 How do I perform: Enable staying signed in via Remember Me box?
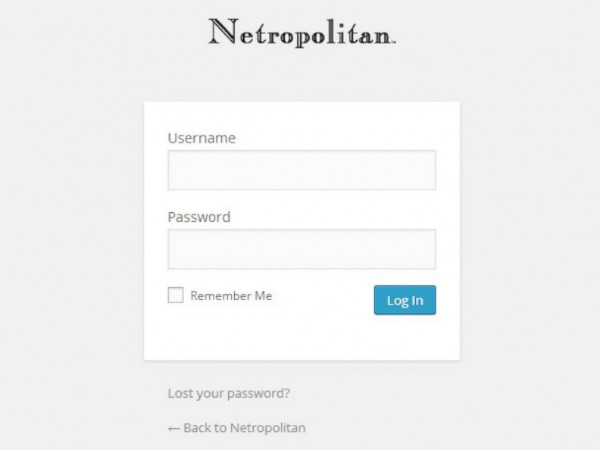pyautogui.click(x=176, y=295)
